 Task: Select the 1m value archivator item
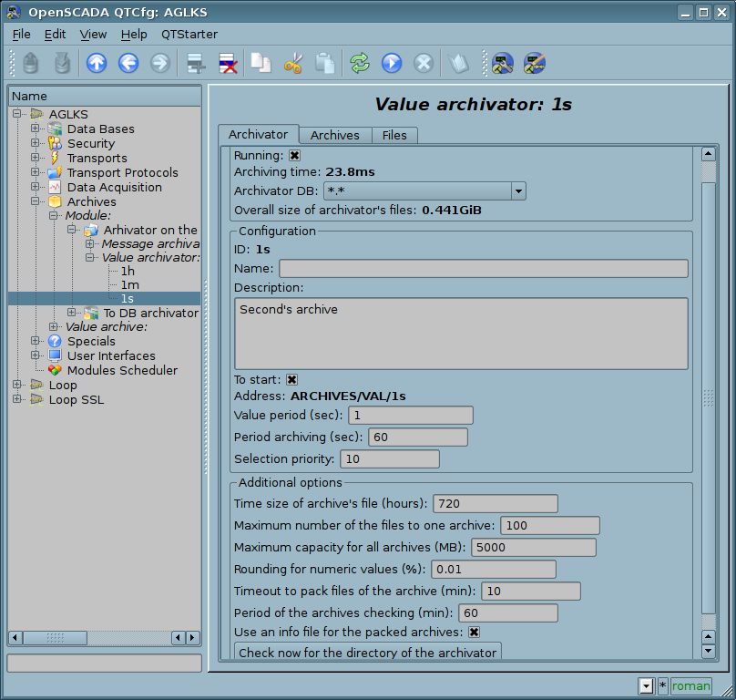tap(129, 284)
